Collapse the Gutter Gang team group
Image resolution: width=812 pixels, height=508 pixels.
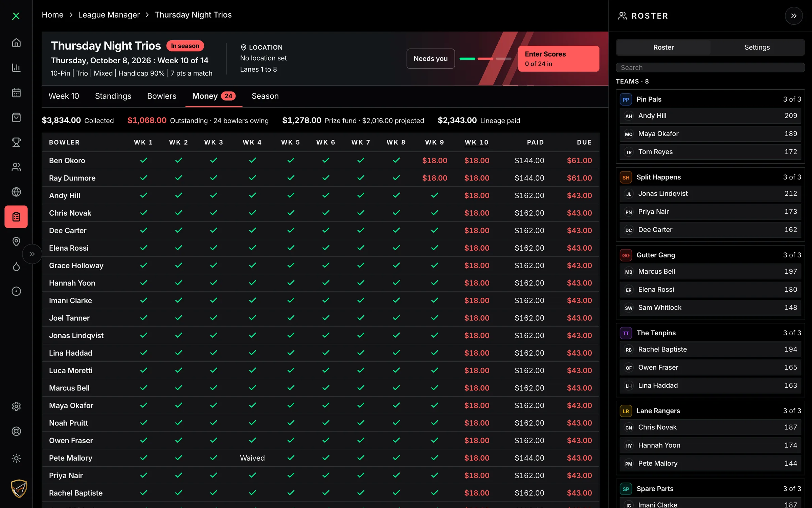click(x=710, y=255)
